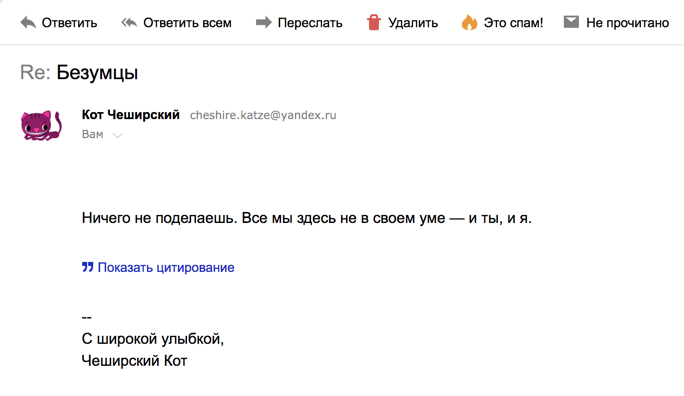
Task: Click the spam flame icon
Action: pyautogui.click(x=469, y=22)
